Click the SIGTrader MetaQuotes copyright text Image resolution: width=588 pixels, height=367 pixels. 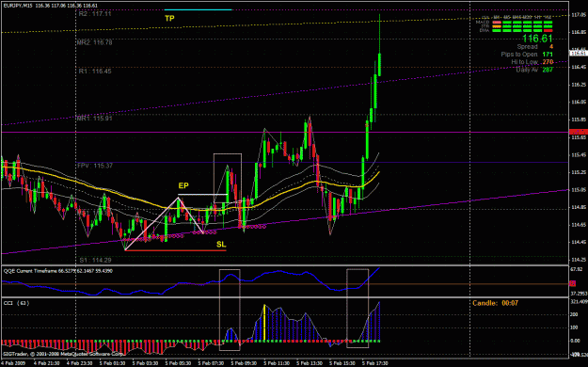[x=63, y=354]
